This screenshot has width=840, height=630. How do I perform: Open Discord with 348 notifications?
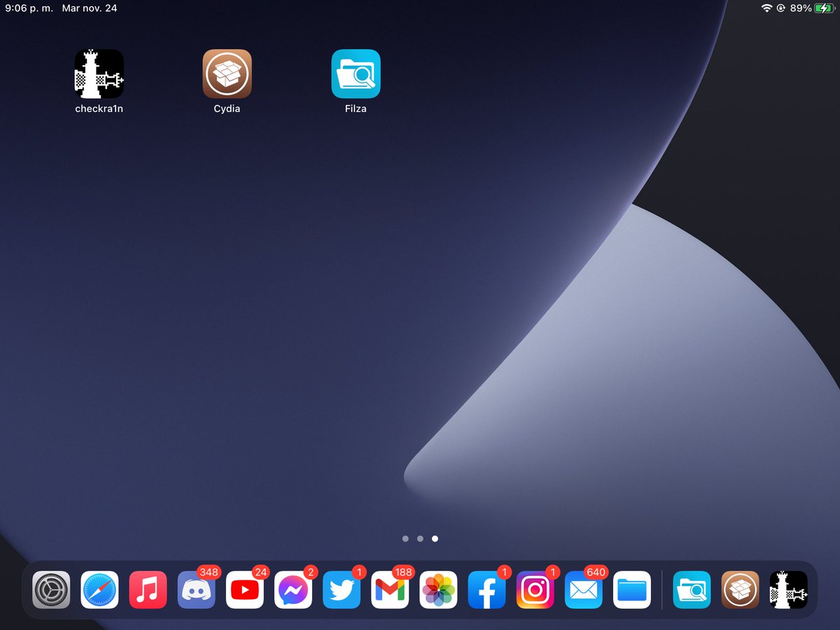coord(196,590)
